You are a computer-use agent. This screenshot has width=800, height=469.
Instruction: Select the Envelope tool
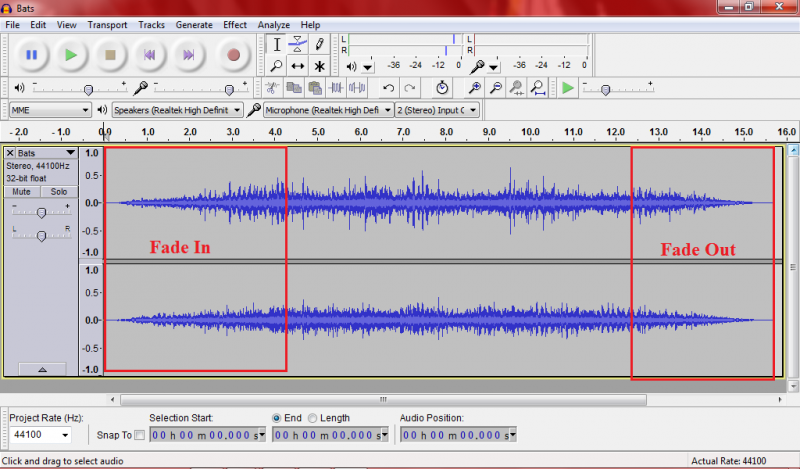click(298, 44)
